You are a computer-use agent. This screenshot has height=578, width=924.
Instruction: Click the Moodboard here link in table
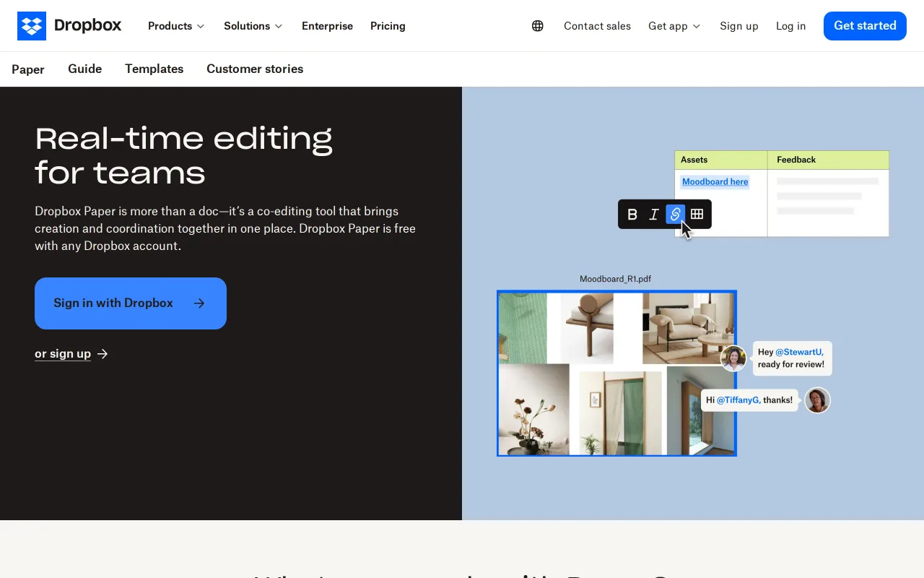click(x=715, y=182)
